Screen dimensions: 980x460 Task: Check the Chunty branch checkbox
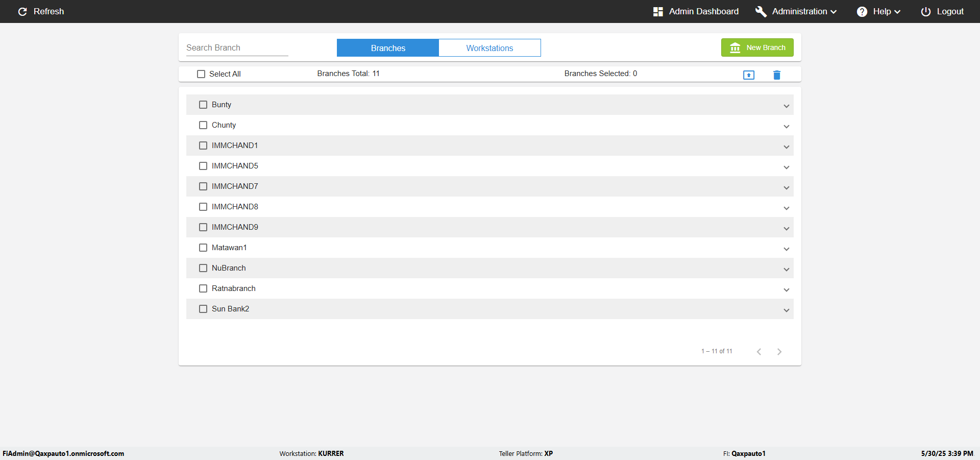(x=203, y=125)
